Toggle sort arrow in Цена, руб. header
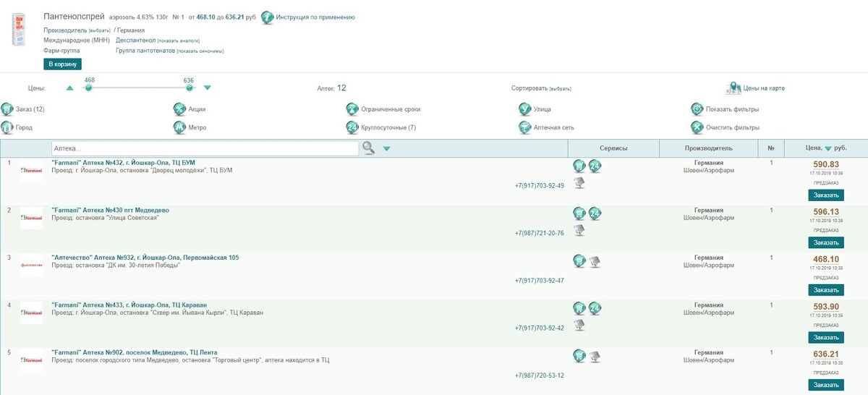Image resolution: width=868 pixels, height=395 pixels. pos(828,149)
